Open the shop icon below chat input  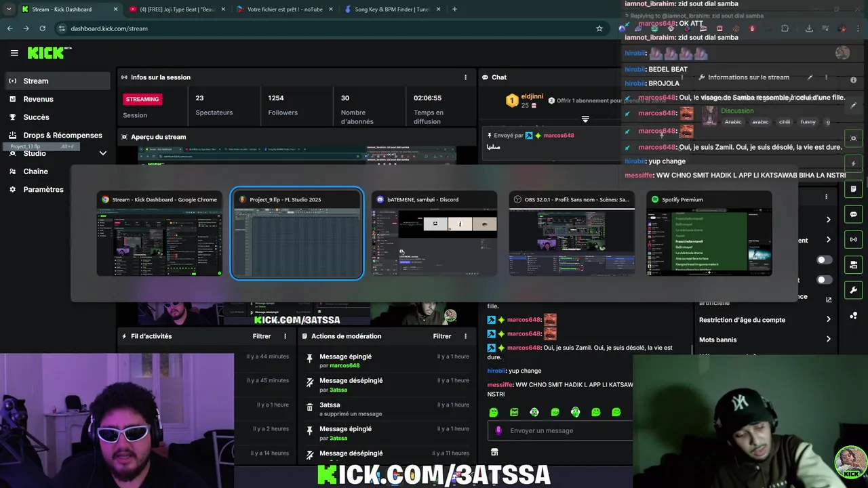click(494, 452)
